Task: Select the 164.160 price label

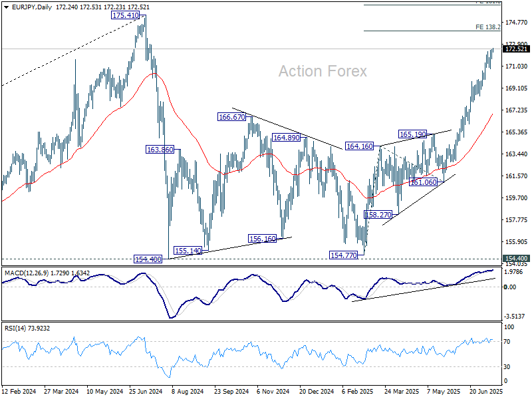Action: click(359, 146)
